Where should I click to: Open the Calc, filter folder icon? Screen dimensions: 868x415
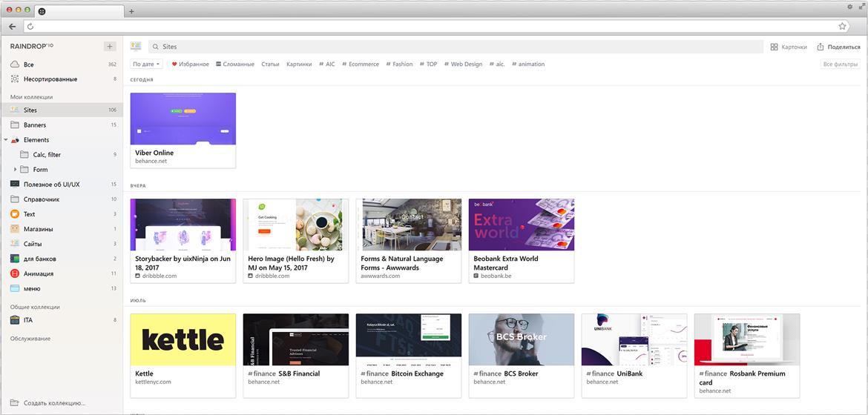pos(24,155)
